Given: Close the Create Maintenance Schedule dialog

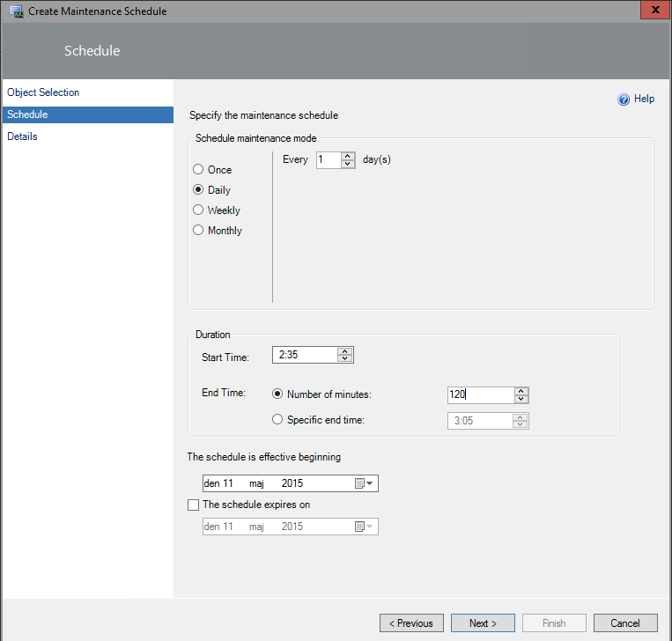Looking at the screenshot, I should coord(655,10).
